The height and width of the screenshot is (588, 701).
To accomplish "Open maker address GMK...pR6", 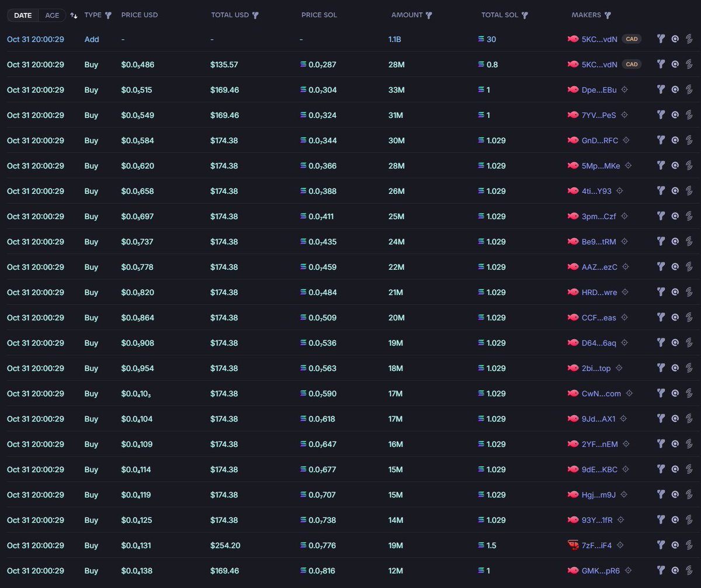I will pyautogui.click(x=601, y=570).
